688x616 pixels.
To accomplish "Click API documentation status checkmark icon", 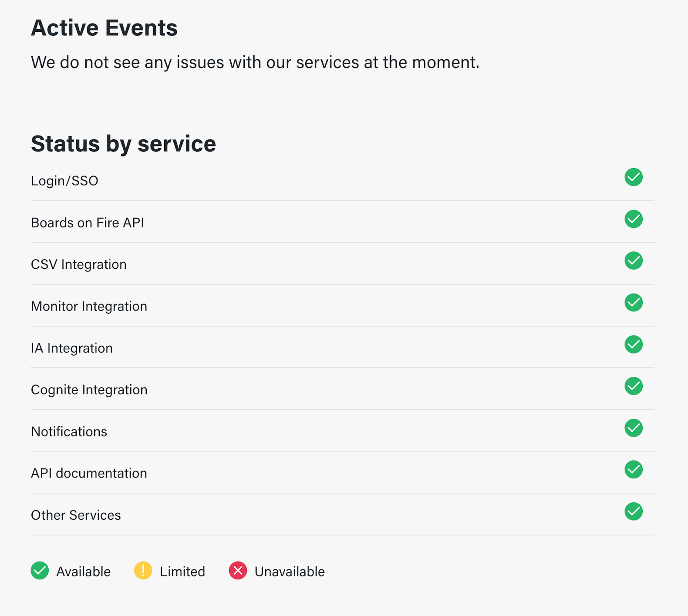I will pos(633,470).
